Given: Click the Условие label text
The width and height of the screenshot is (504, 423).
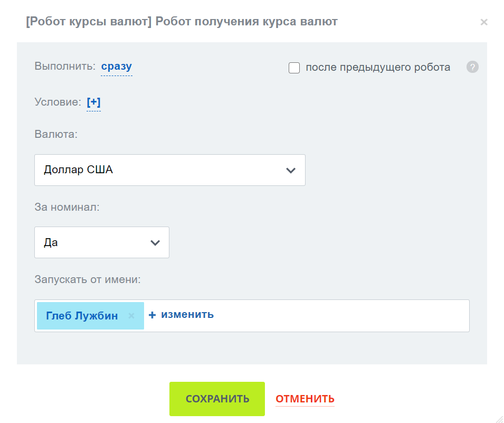Looking at the screenshot, I should coord(58,102).
